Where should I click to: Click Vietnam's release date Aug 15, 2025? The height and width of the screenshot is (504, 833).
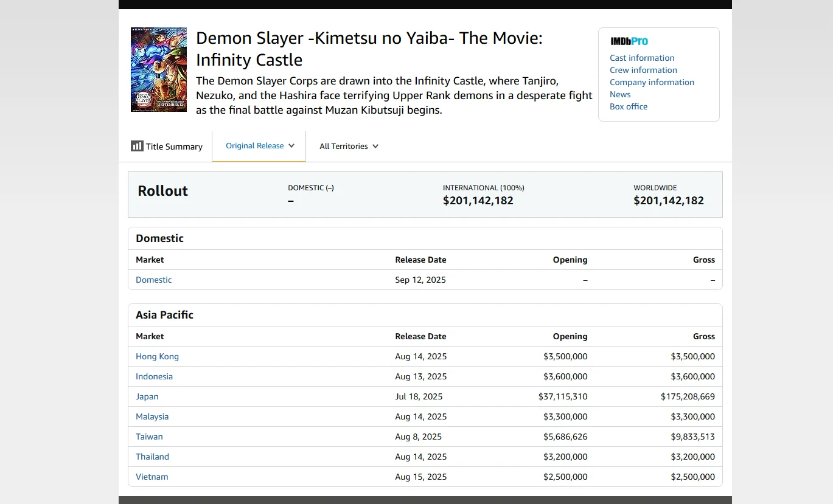pyautogui.click(x=421, y=477)
